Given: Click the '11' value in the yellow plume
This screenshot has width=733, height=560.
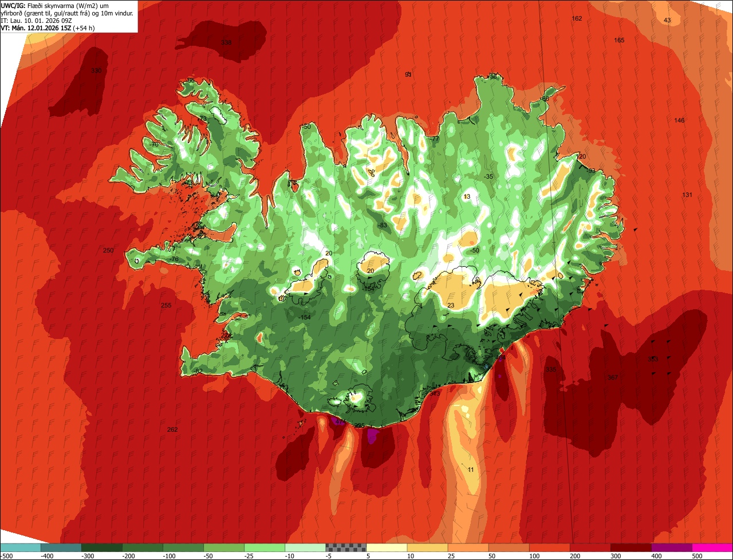Looking at the screenshot, I should [471, 470].
